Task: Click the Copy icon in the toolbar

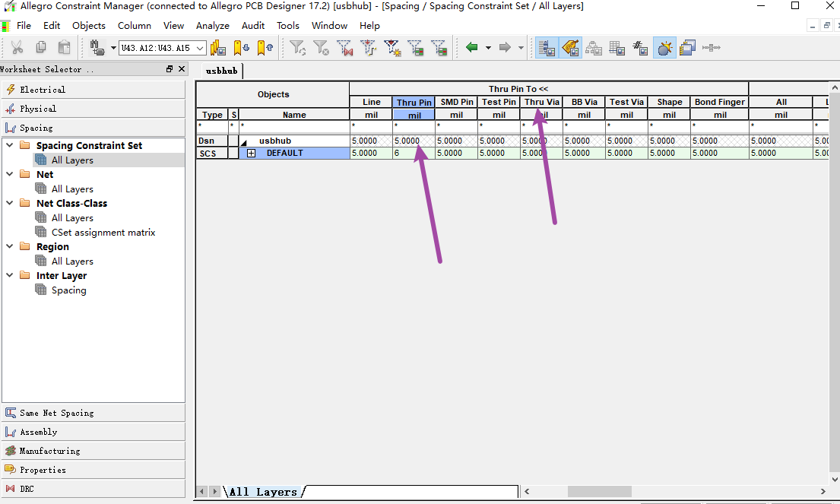Action: [x=41, y=48]
